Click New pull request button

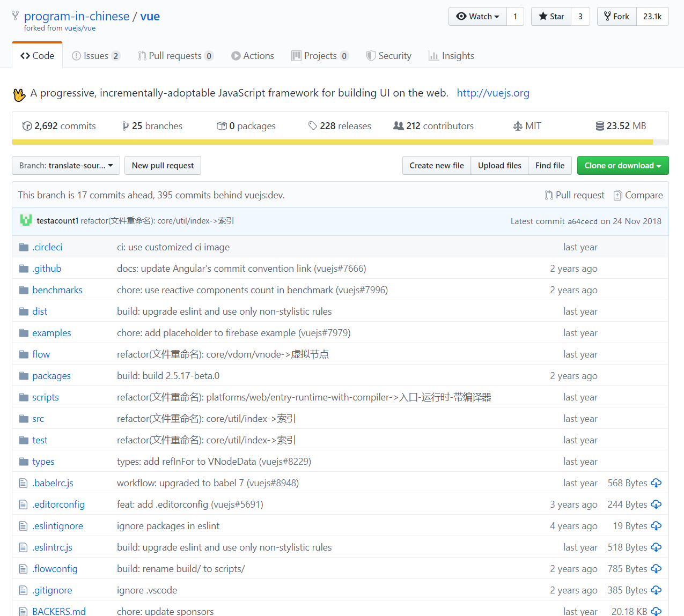pos(163,166)
